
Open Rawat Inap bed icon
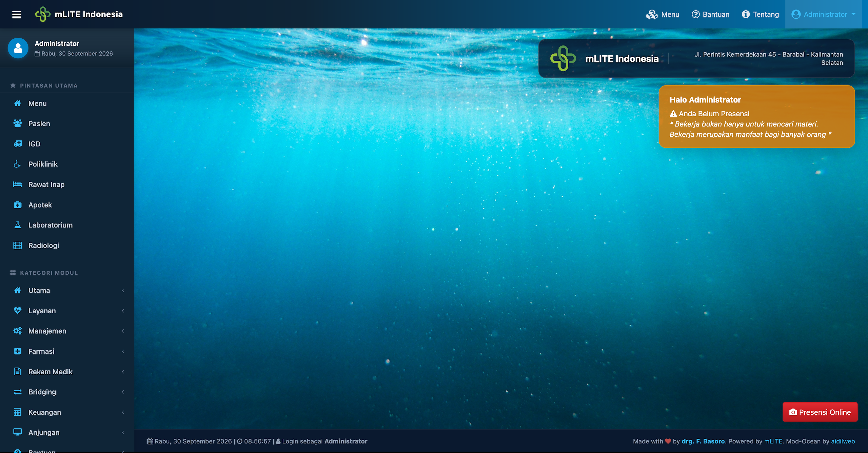click(x=18, y=184)
